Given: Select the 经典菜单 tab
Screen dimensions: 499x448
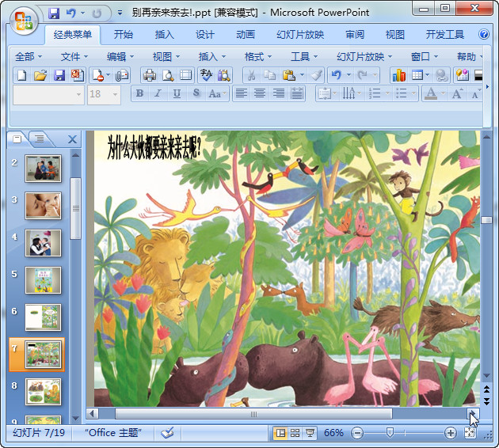Looking at the screenshot, I should [73, 34].
